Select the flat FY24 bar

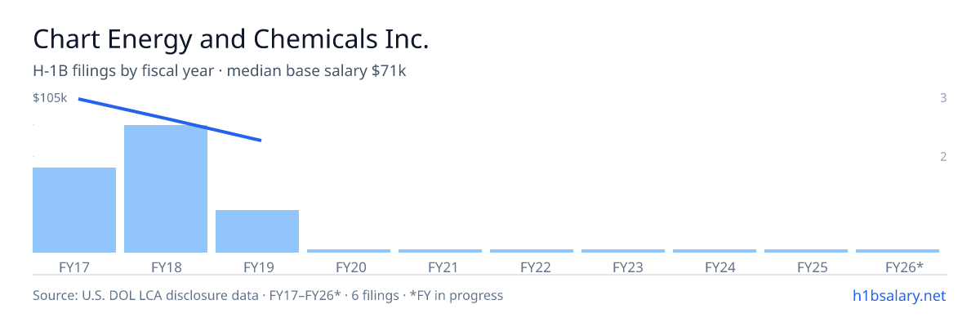coord(715,251)
